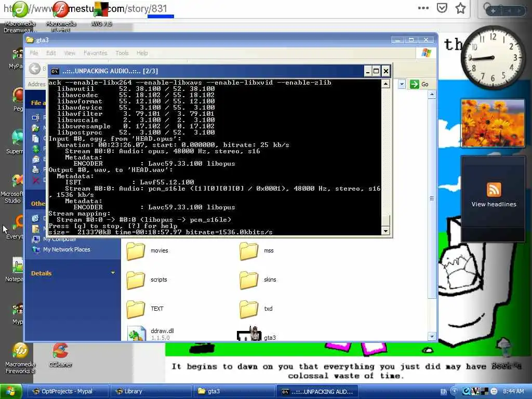Image resolution: width=532 pixels, height=399 pixels.
Task: Click the My Computer icon in side panel
Action: coord(36,240)
